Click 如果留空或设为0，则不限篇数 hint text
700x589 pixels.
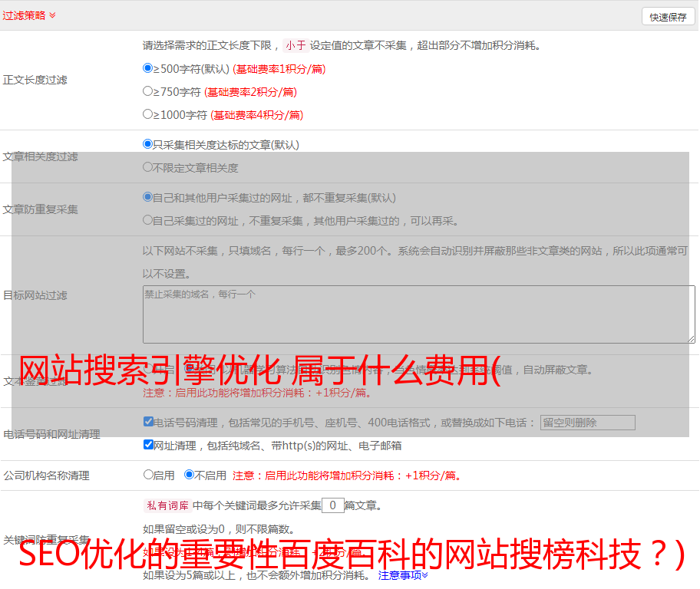click(219, 529)
